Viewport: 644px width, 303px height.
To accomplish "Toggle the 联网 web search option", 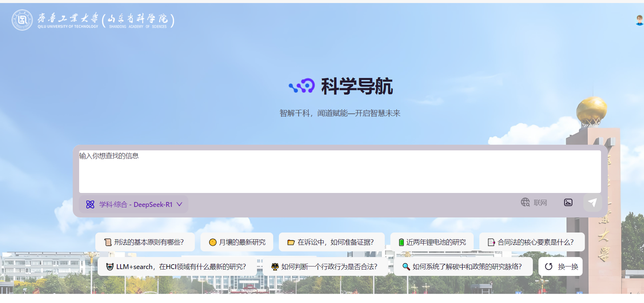I will point(540,203).
